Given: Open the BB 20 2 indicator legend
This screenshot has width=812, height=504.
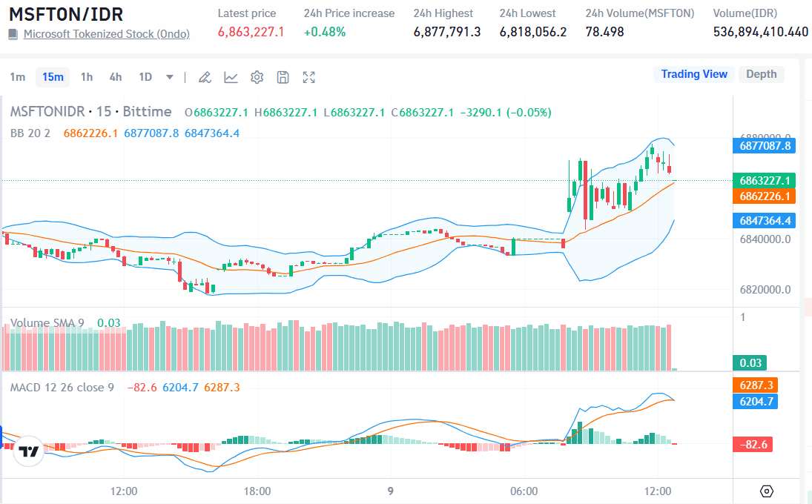Looking at the screenshot, I should click(x=30, y=133).
